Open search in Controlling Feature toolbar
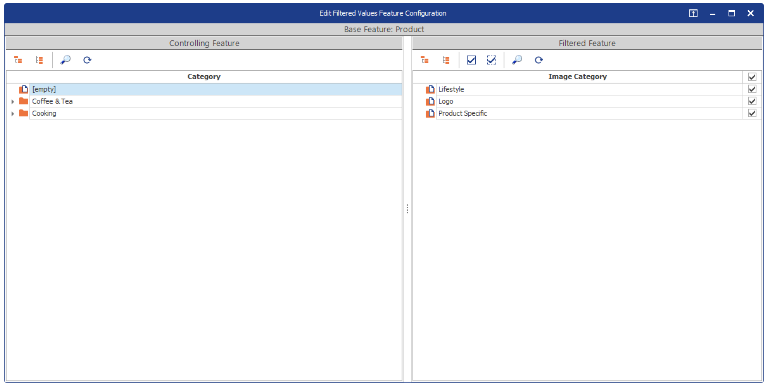Viewport: 768px width, 385px height. tap(65, 60)
